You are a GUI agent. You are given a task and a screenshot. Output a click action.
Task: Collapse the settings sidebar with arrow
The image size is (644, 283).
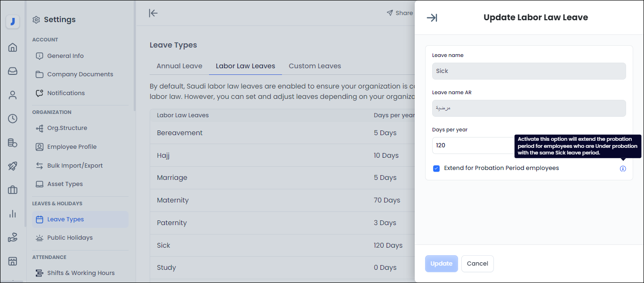[153, 13]
